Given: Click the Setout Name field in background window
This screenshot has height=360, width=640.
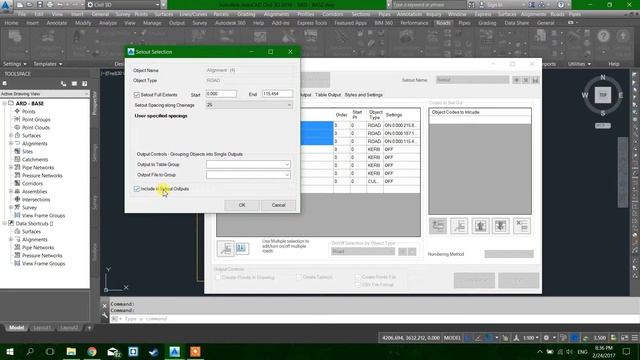Looking at the screenshot, I should (x=472, y=80).
